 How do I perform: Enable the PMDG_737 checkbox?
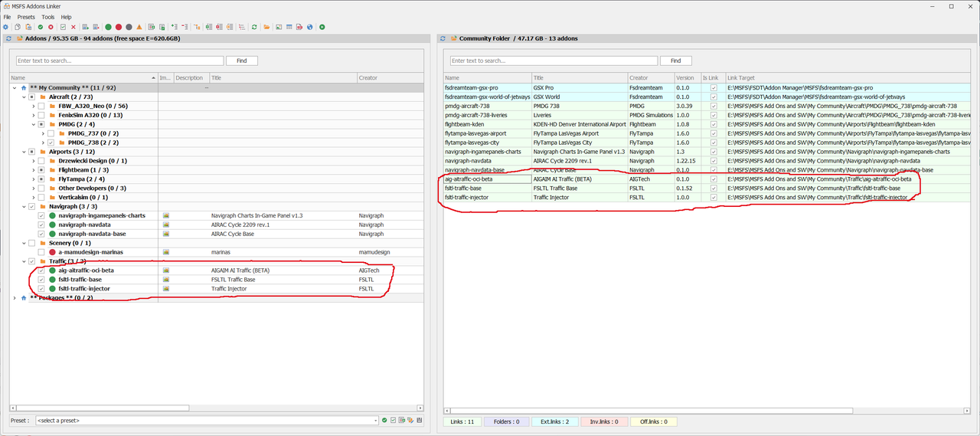coord(51,133)
